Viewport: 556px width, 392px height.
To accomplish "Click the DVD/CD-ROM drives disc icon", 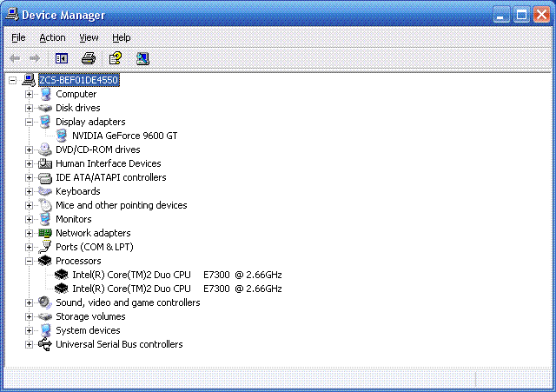I will tap(45, 149).
